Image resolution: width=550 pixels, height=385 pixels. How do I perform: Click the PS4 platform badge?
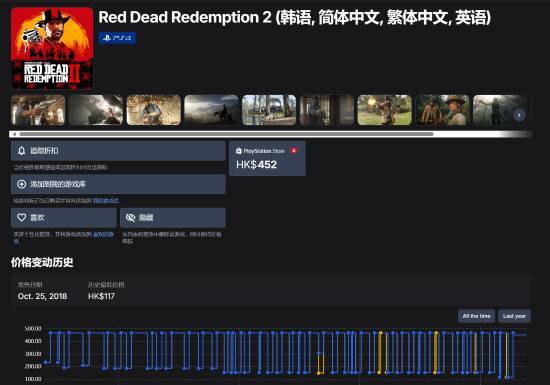click(x=117, y=38)
